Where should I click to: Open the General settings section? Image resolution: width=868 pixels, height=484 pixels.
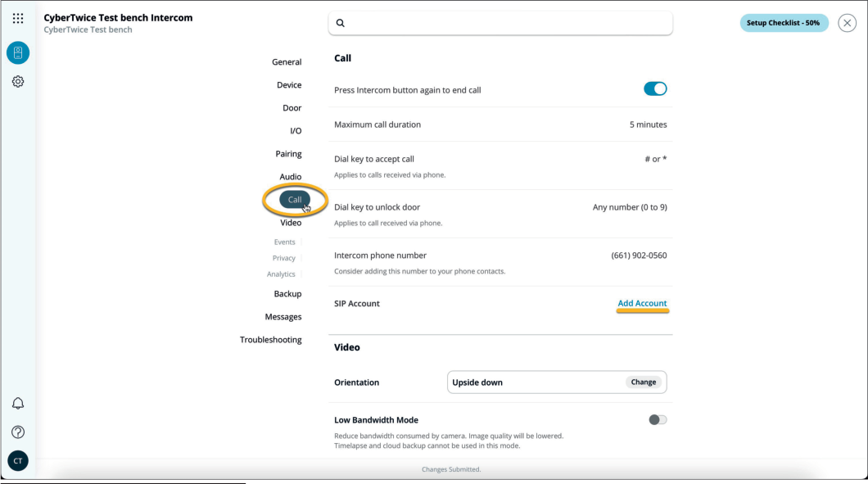coord(287,61)
